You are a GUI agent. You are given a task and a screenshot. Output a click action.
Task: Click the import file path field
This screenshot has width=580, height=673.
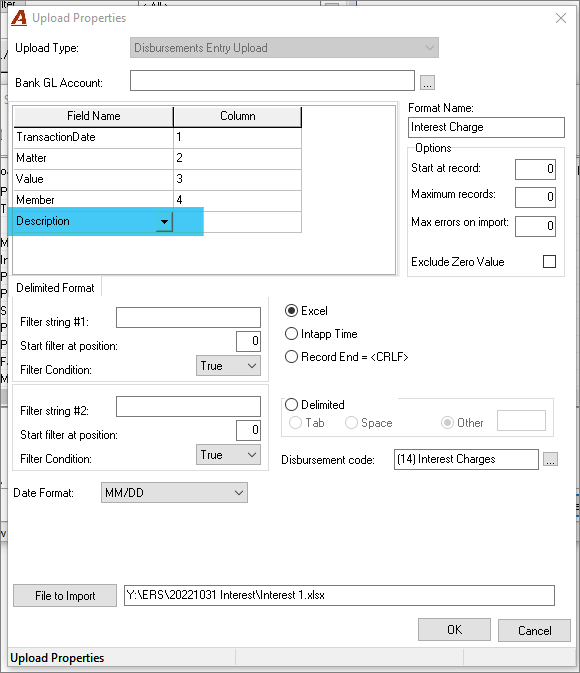point(339,596)
